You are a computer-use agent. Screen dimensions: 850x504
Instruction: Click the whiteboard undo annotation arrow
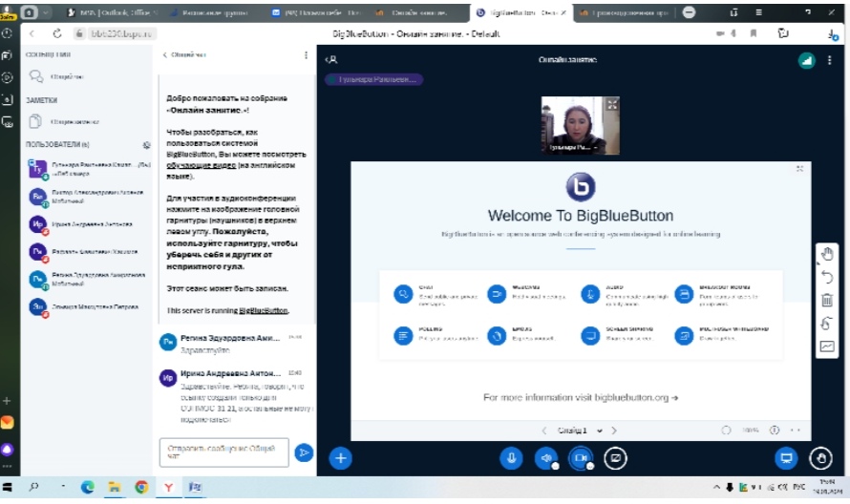[x=827, y=277]
